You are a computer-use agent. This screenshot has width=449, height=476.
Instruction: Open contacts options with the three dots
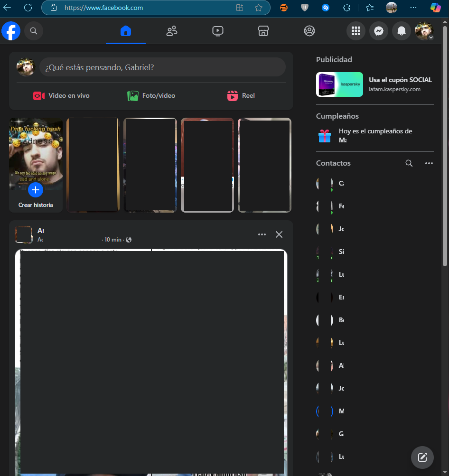429,163
